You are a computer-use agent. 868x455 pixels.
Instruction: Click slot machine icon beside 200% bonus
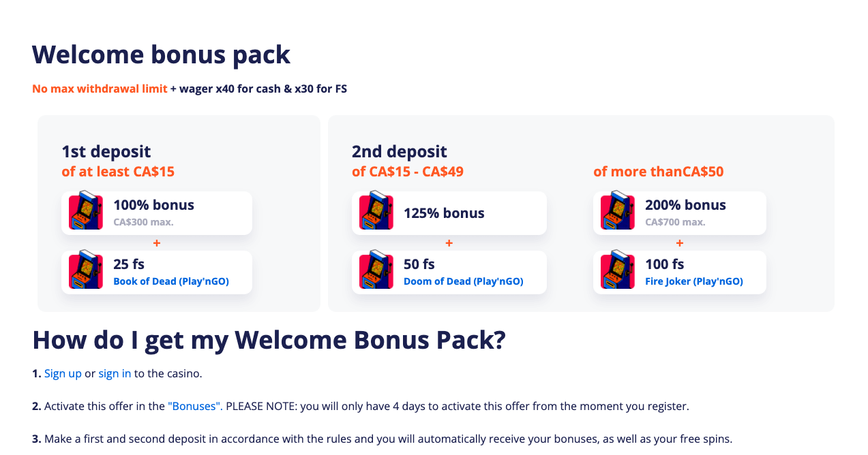(x=618, y=210)
